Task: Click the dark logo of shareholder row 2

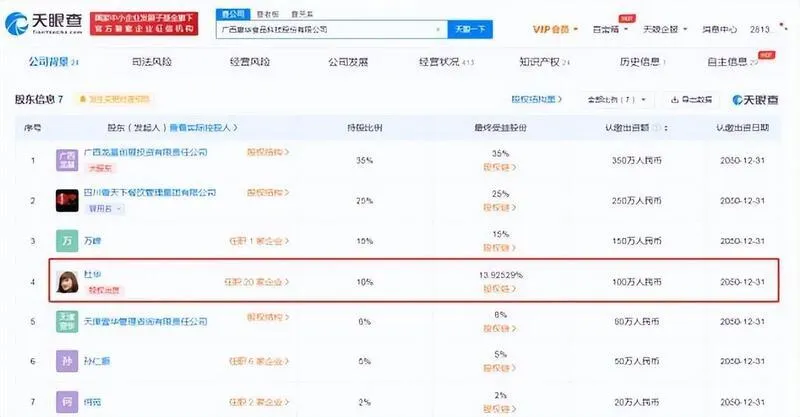Action: pos(67,201)
